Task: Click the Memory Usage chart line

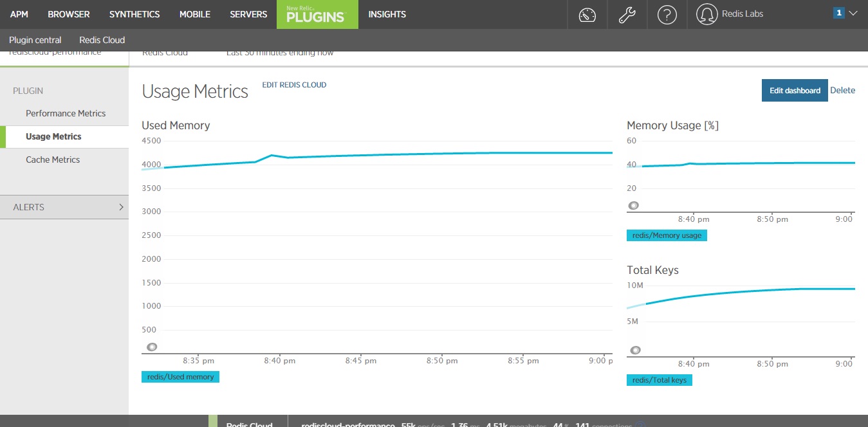Action: tap(740, 164)
